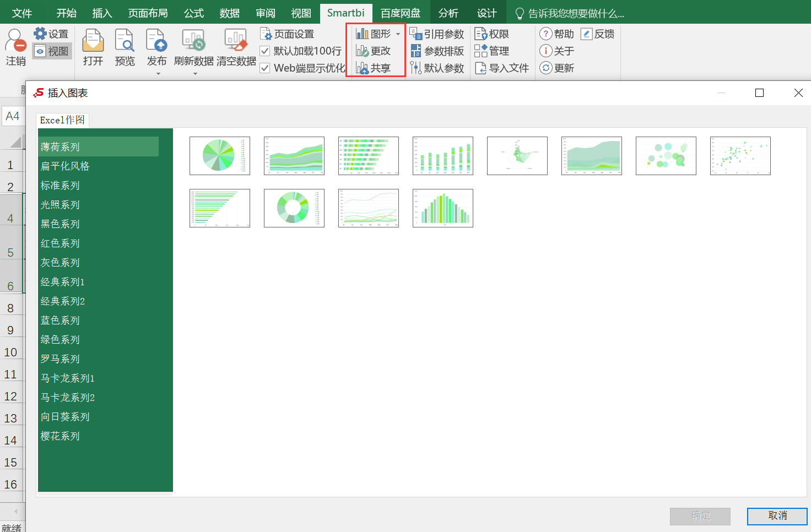Open the 文件 menu
Viewport: 811px width, 532px height.
pos(22,13)
